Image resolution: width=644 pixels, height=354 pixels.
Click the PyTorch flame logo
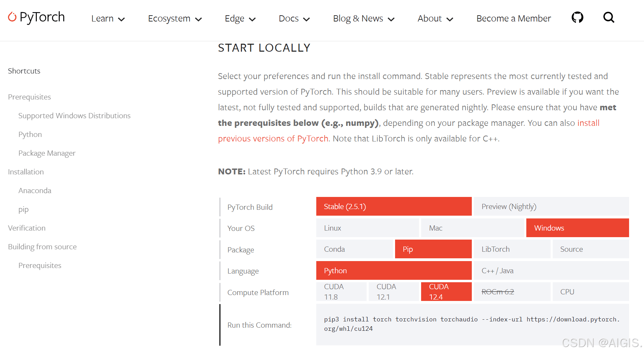click(12, 17)
